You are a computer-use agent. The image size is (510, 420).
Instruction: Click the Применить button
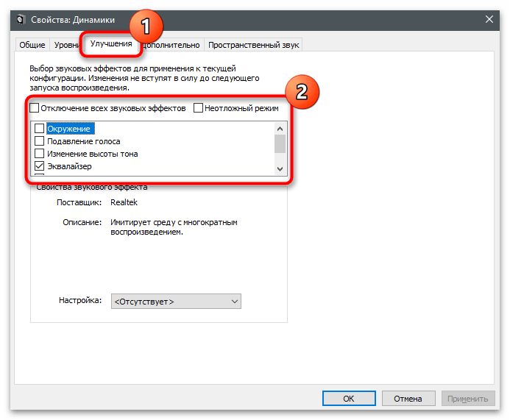[x=468, y=399]
